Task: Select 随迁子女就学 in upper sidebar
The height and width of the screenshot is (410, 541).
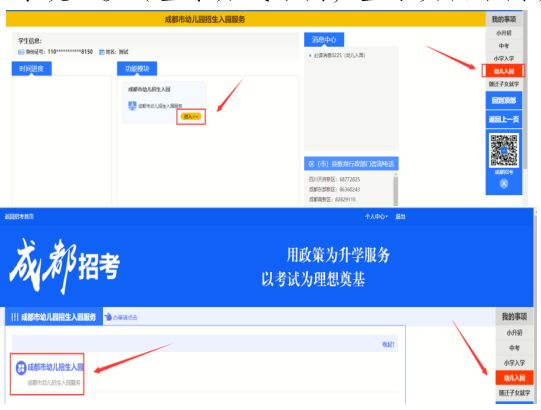Action: [504, 84]
